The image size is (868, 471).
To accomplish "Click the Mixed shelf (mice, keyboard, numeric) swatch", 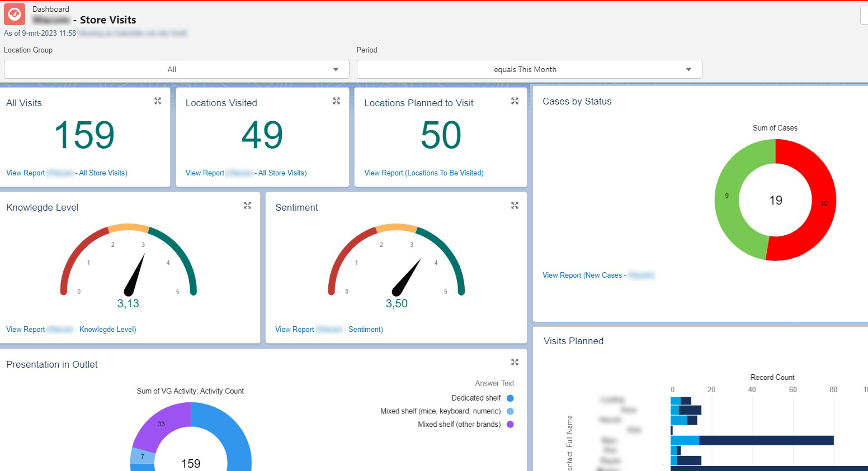I will pos(510,411).
